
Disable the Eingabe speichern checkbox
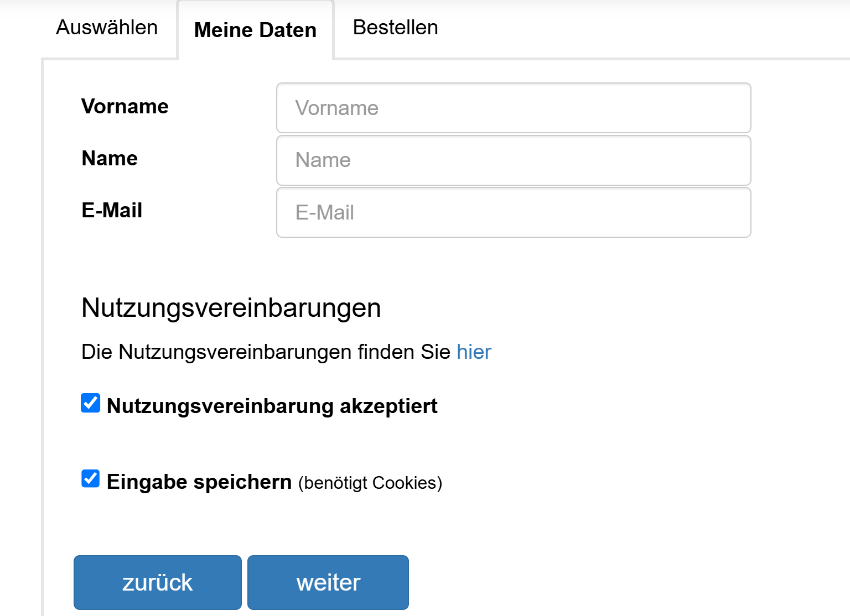click(90, 479)
